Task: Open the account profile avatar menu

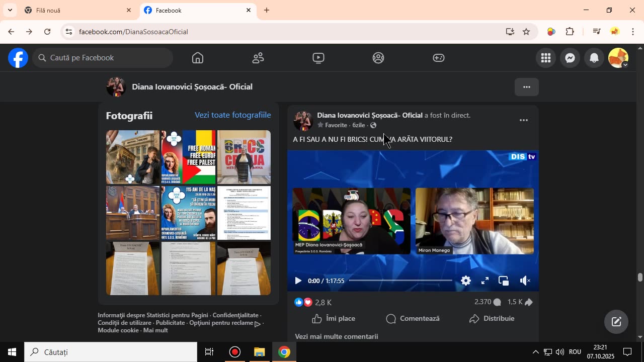Action: coord(618,58)
